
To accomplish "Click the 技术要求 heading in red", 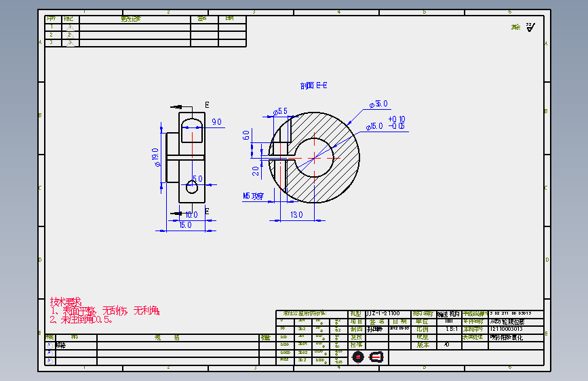I will [x=66, y=302].
